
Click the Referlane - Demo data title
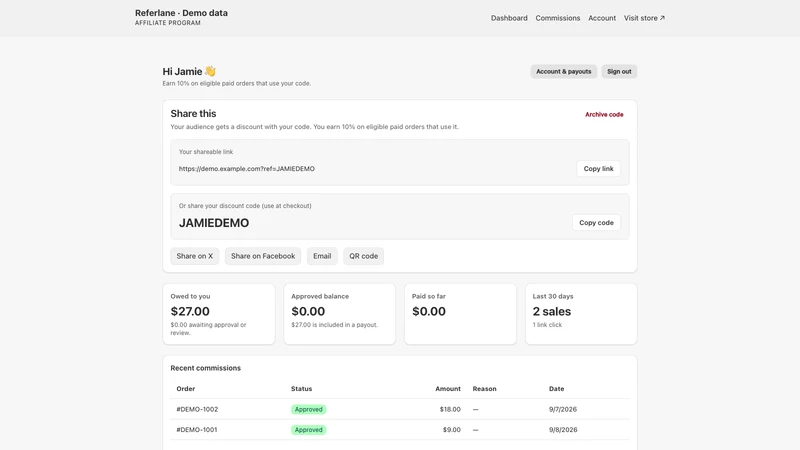point(181,13)
